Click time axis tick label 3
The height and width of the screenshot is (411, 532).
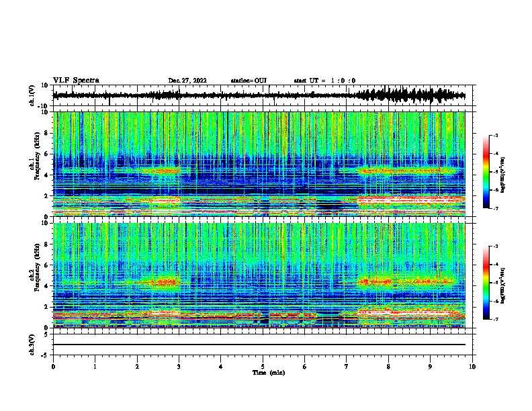coord(179,367)
